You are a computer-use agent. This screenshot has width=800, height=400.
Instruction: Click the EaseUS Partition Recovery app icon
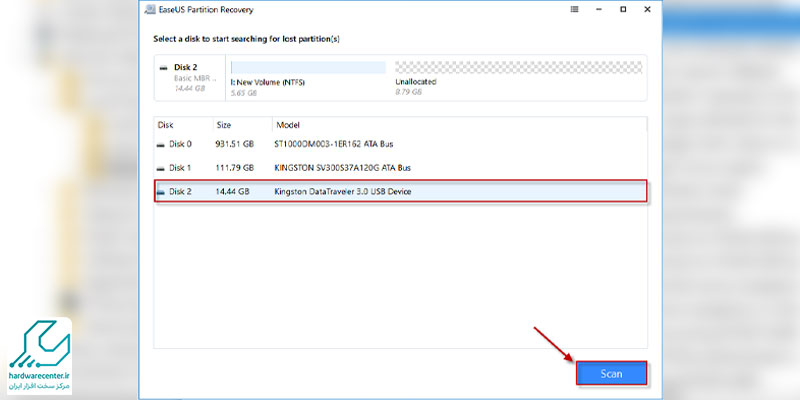point(149,9)
